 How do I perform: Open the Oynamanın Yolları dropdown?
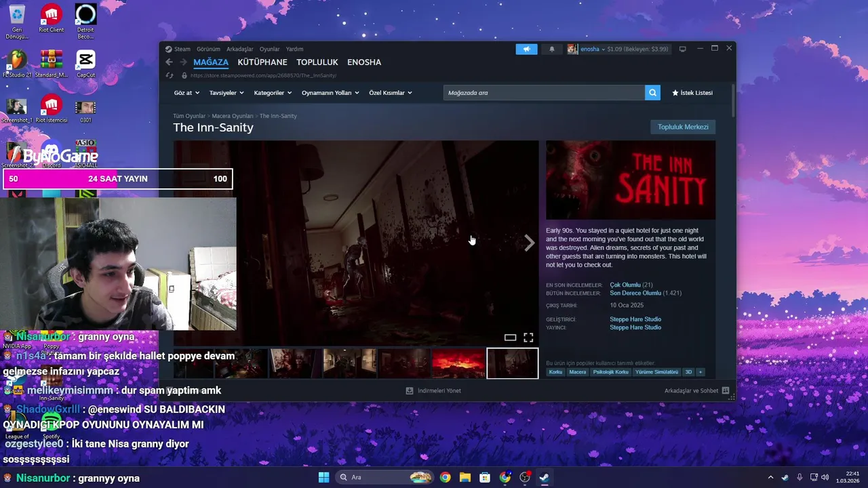point(330,93)
